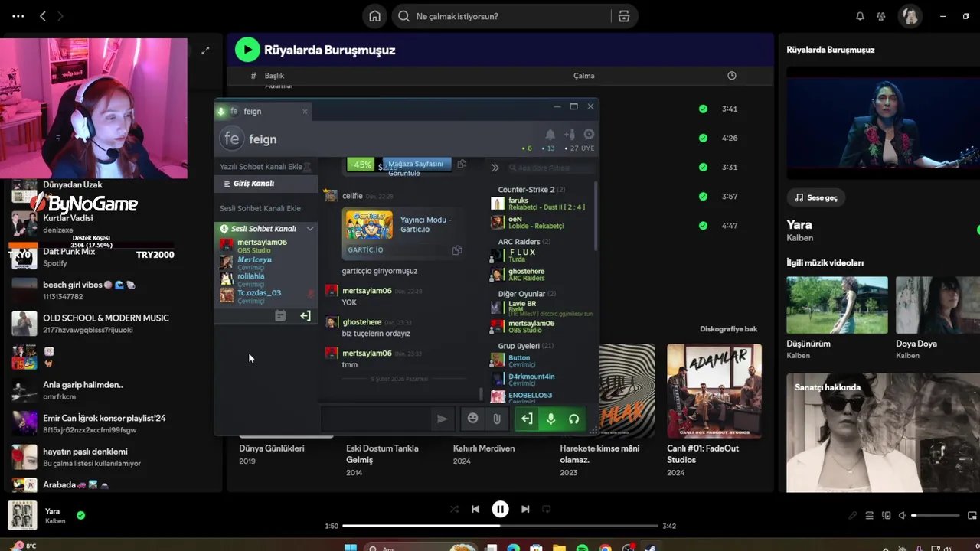980x551 pixels.
Task: Open Spotify notifications bell in top bar
Action: [x=860, y=16]
